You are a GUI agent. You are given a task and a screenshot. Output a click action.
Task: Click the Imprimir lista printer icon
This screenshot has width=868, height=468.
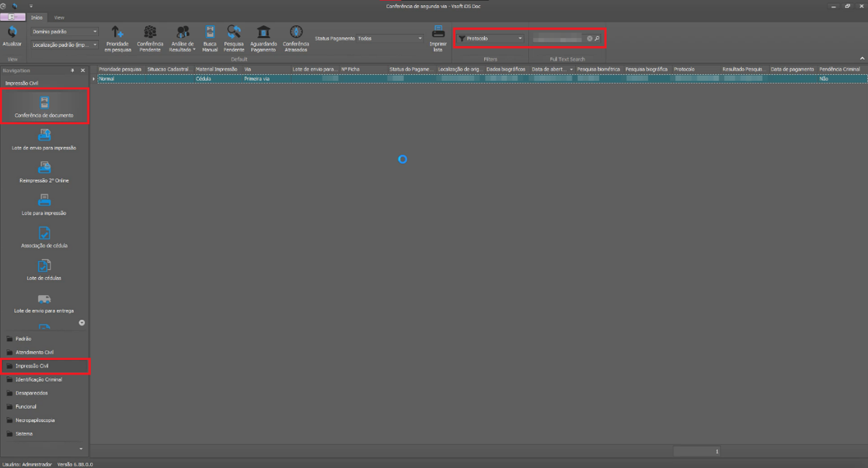438,32
